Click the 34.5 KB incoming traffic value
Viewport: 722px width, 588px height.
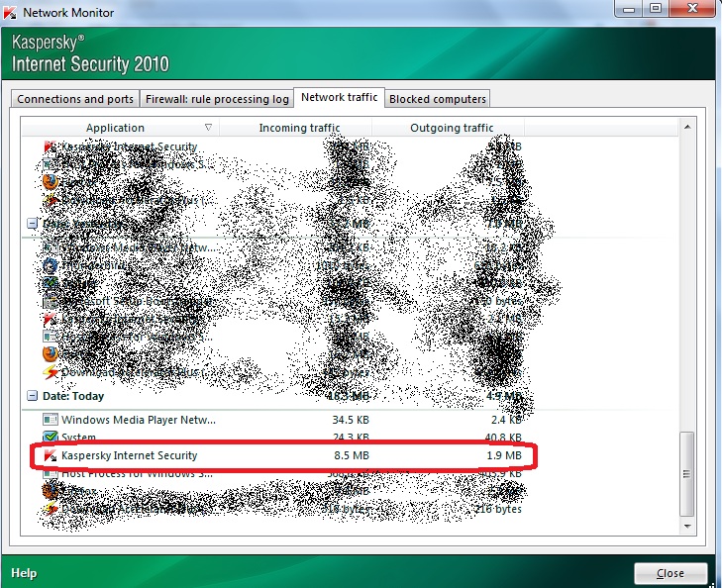pos(351,420)
